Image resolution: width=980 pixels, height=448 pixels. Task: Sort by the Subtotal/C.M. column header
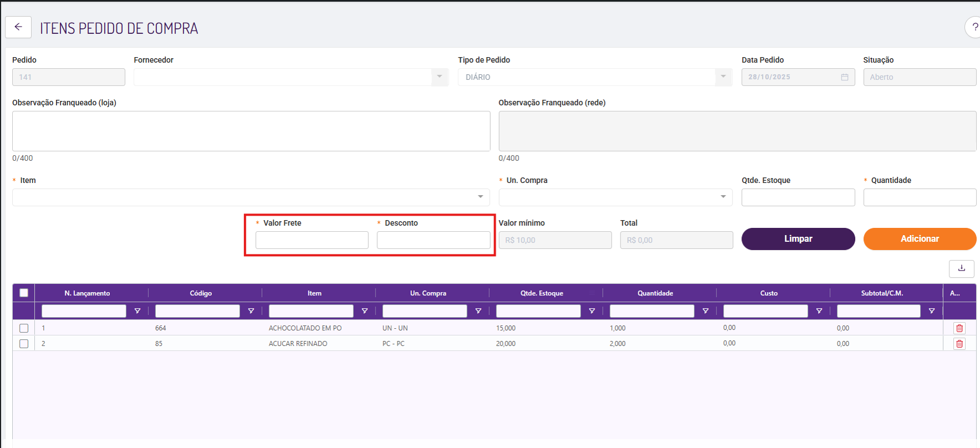pyautogui.click(x=882, y=293)
